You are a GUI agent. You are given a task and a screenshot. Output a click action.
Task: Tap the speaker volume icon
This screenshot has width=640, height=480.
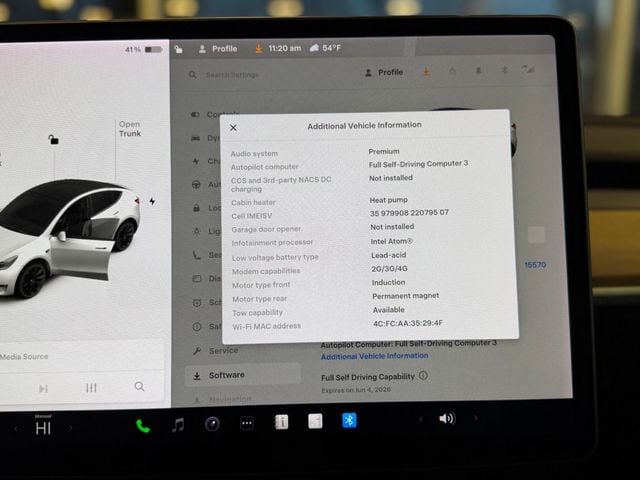click(446, 418)
